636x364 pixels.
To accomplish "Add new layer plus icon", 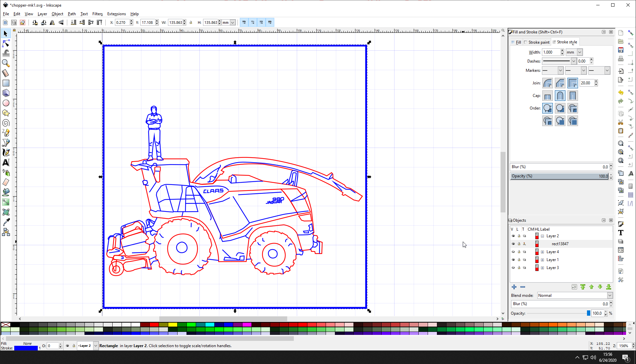I will [x=514, y=287].
